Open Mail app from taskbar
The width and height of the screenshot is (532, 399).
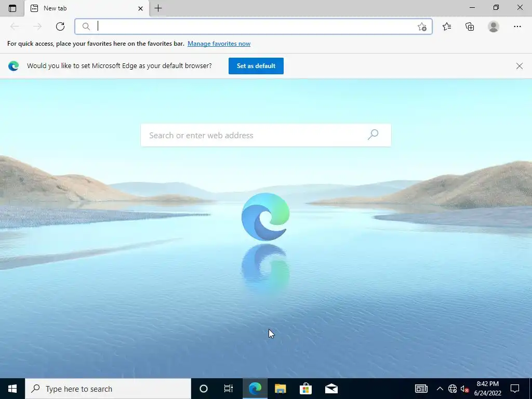click(331, 389)
